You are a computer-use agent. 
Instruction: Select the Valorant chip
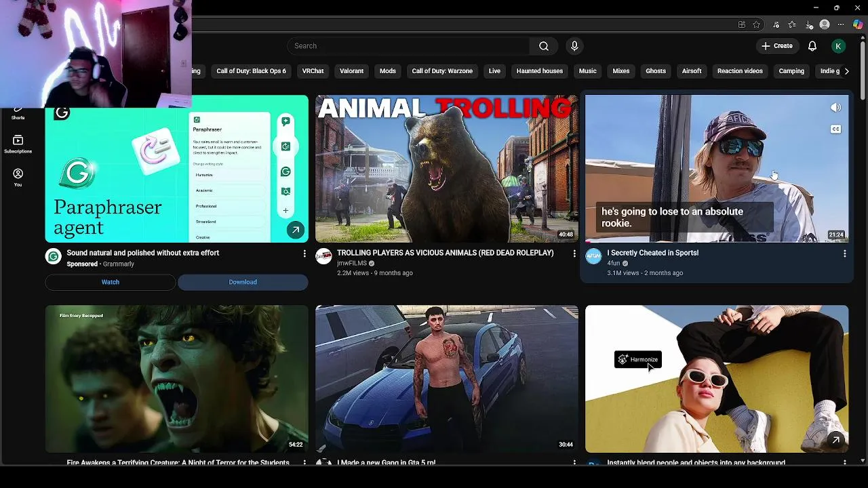point(351,71)
